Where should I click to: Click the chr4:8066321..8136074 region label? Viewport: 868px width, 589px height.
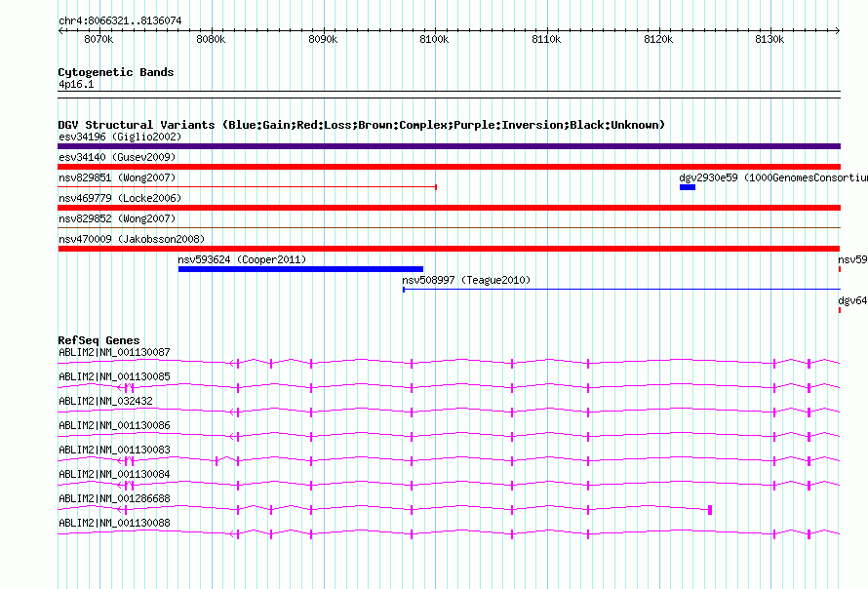(x=120, y=20)
